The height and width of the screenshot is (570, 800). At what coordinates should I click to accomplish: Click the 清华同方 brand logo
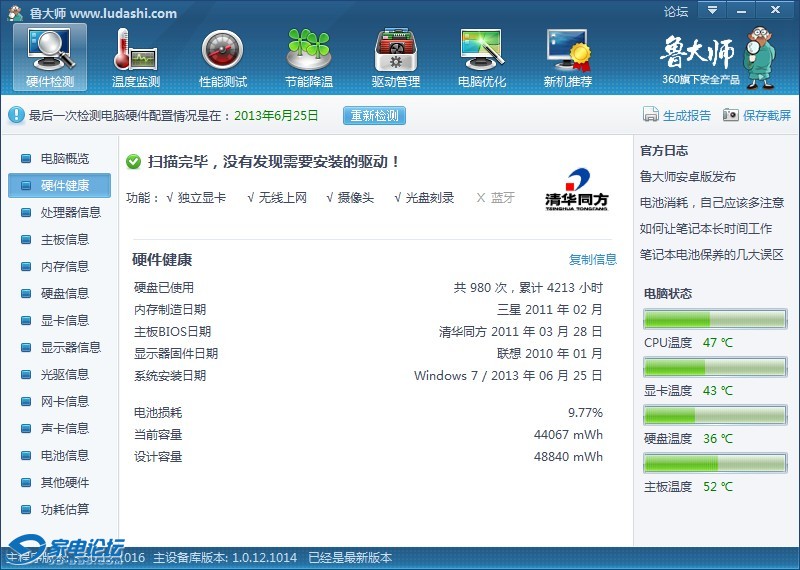(577, 190)
